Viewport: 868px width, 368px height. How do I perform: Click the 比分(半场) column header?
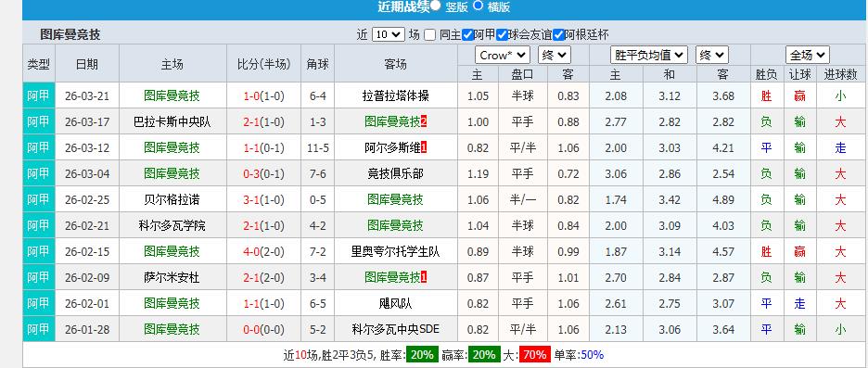coord(264,64)
